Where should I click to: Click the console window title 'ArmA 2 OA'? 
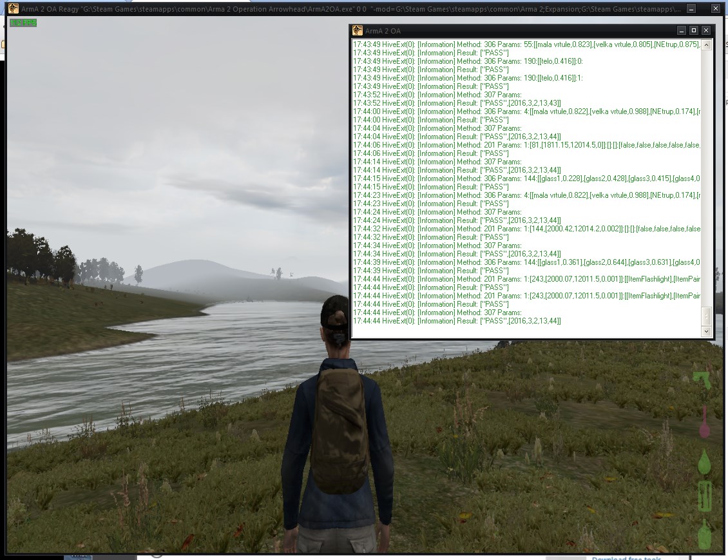383,31
